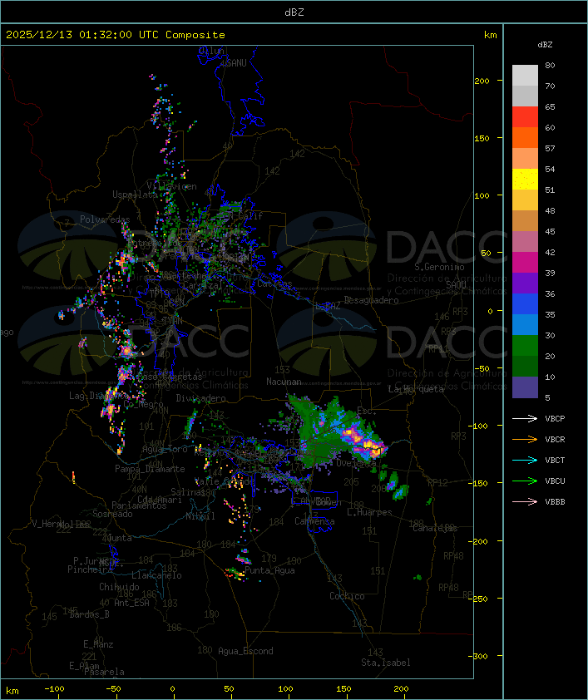Select the green 20-30 dBZ swatch
588x700 pixels.
[x=525, y=345]
